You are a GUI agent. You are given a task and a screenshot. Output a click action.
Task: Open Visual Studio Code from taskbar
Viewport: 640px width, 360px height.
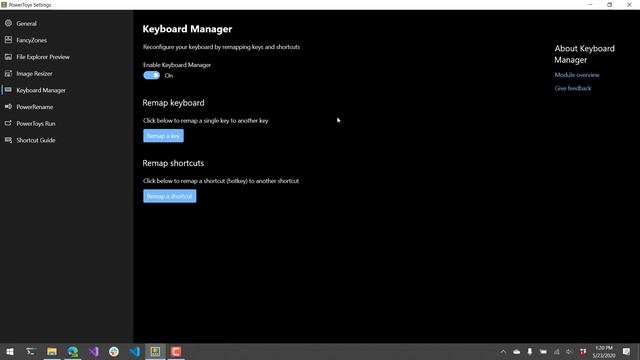pos(135,351)
